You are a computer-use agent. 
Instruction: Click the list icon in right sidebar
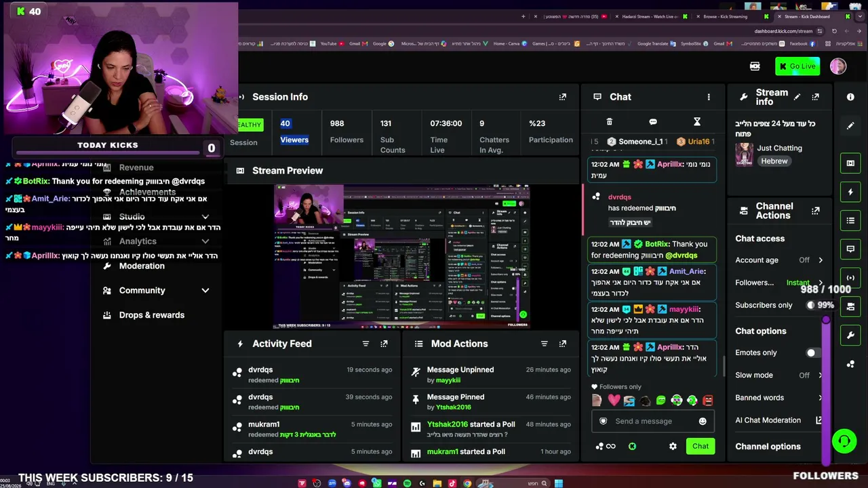pyautogui.click(x=850, y=220)
